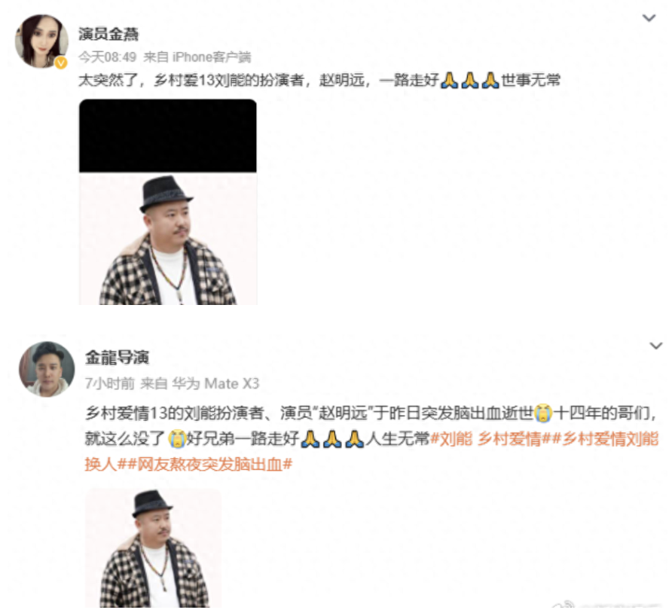672x616 pixels.
Task: Click the 华为 Mate X3 source label
Action: [215, 383]
